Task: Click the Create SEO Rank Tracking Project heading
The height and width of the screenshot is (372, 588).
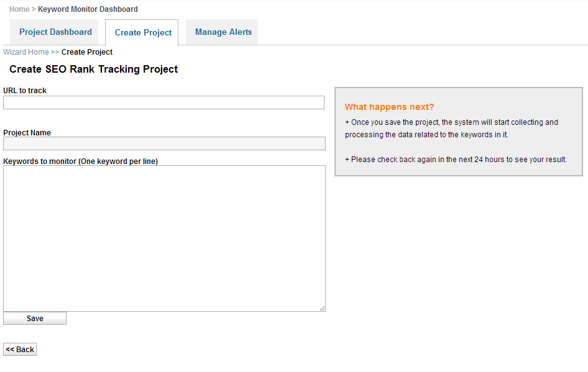Action: click(x=93, y=70)
